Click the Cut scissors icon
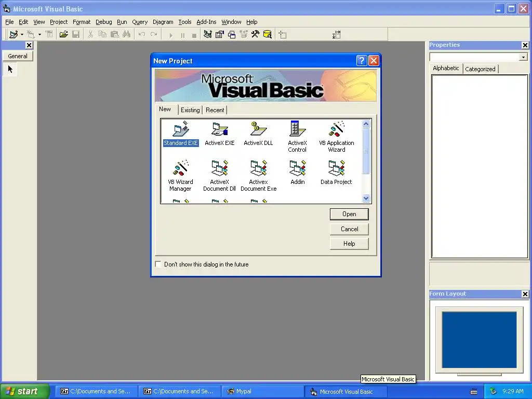532x399 pixels. coord(90,34)
